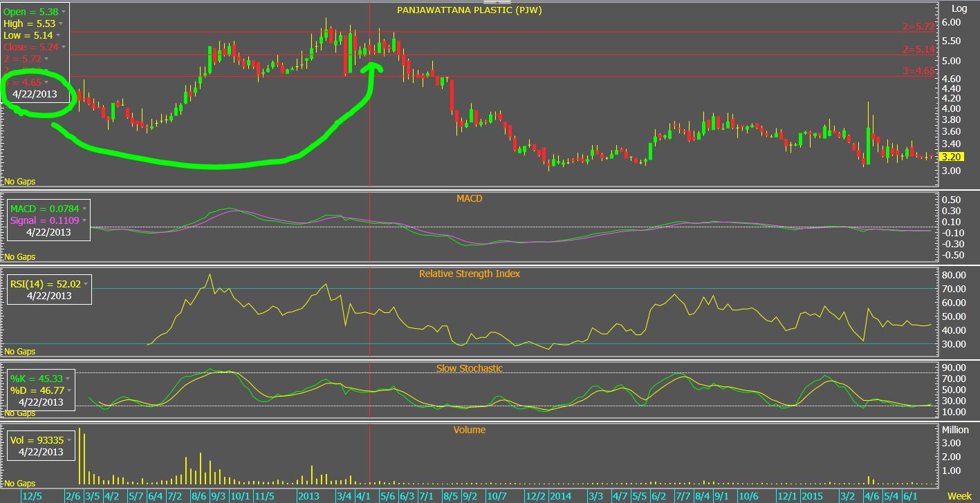Open the dropdown arrow beside Low = 5.14
980x503 pixels.
point(57,35)
